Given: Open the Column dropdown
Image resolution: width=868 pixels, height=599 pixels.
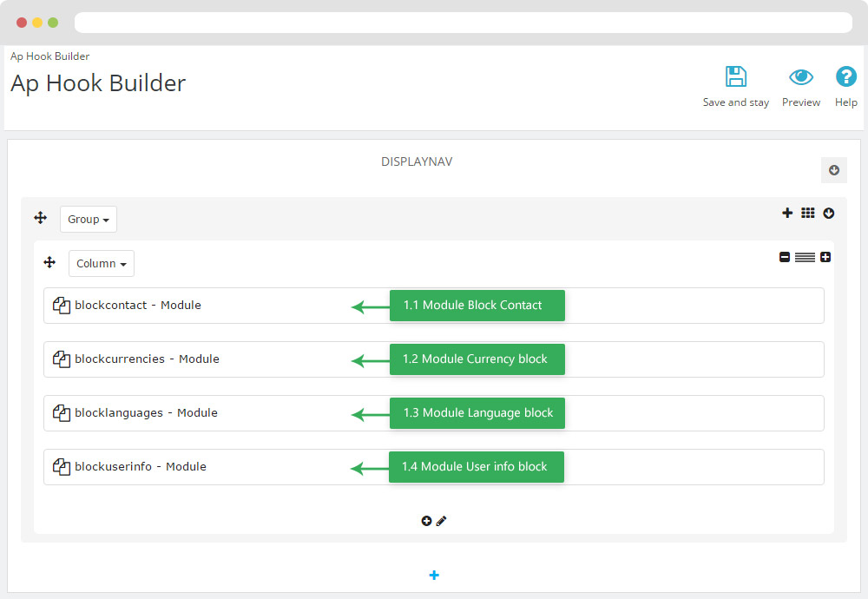Looking at the screenshot, I should coord(102,264).
